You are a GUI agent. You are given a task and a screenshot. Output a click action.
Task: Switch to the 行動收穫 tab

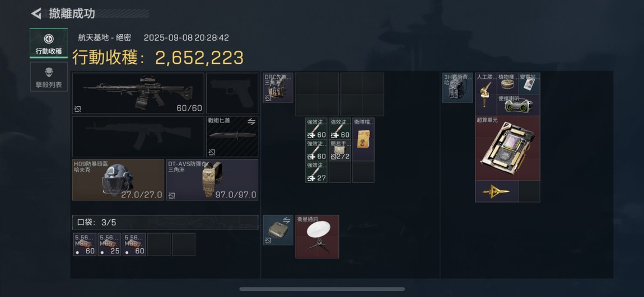(x=49, y=44)
